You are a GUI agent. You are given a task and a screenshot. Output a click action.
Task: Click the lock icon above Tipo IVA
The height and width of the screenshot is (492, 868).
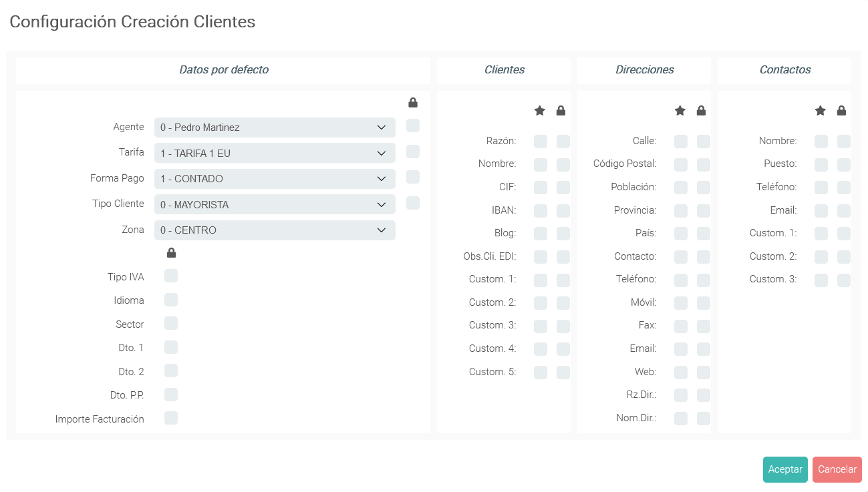click(171, 253)
